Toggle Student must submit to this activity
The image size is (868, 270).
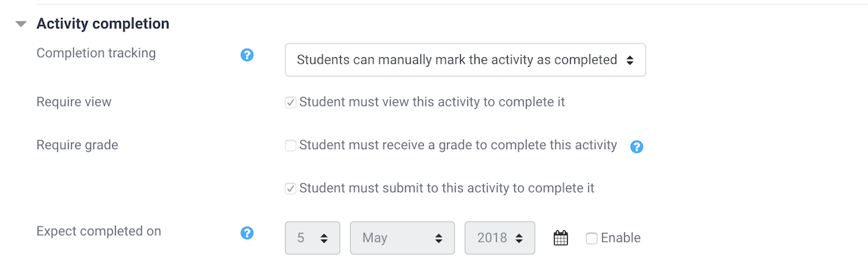click(x=291, y=189)
